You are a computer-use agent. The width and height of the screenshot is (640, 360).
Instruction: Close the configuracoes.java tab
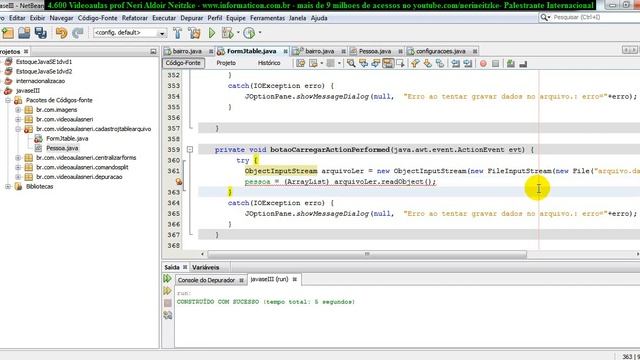pyautogui.click(x=475, y=51)
